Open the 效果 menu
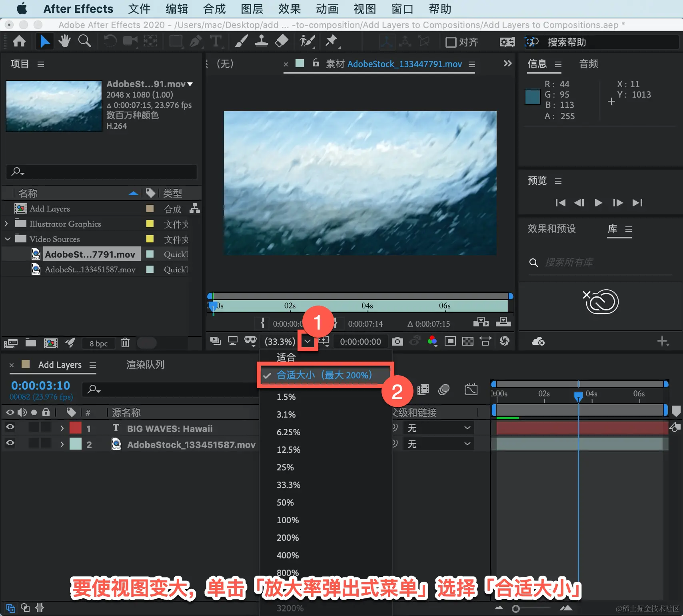 290,9
